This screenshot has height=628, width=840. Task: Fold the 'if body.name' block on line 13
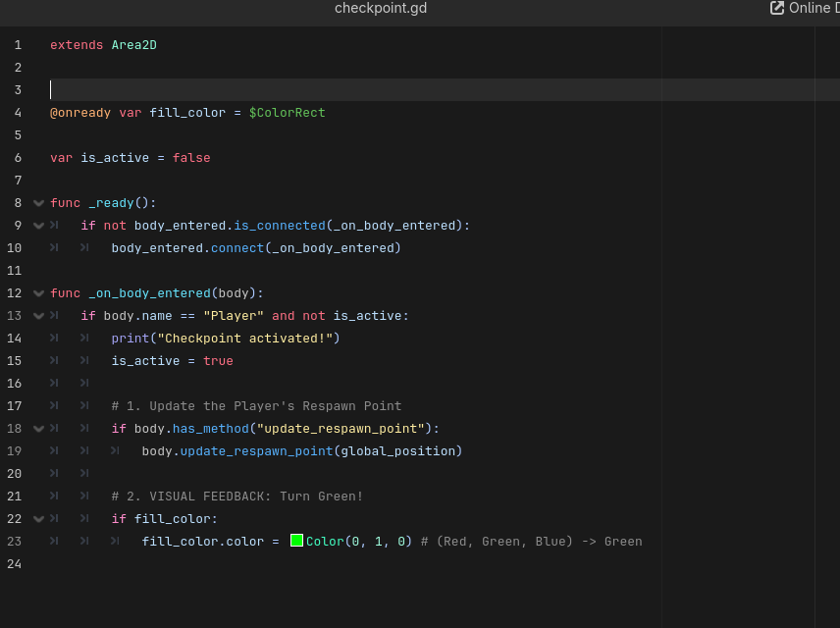[39, 316]
